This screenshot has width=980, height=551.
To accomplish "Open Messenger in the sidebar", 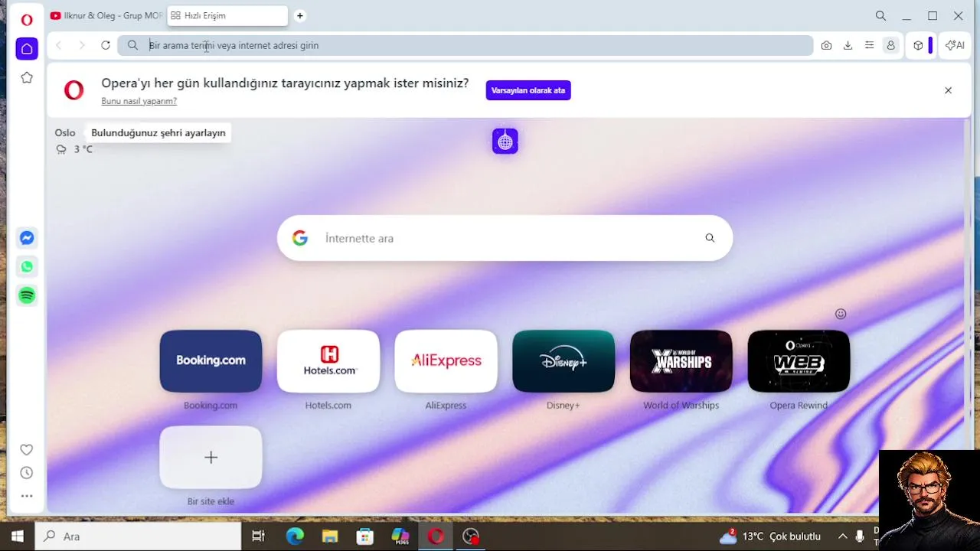I will pyautogui.click(x=27, y=238).
